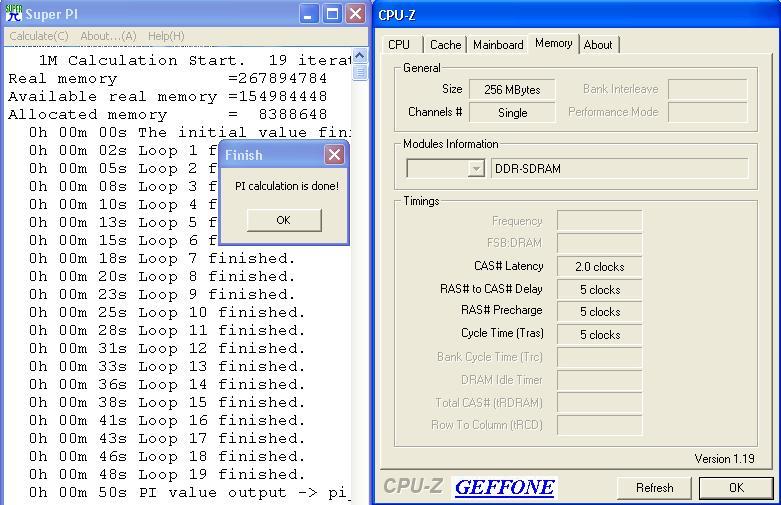Screen dimensions: 781x505
Task: Click the 'Loop 7 finished.' line
Action: 162,258
